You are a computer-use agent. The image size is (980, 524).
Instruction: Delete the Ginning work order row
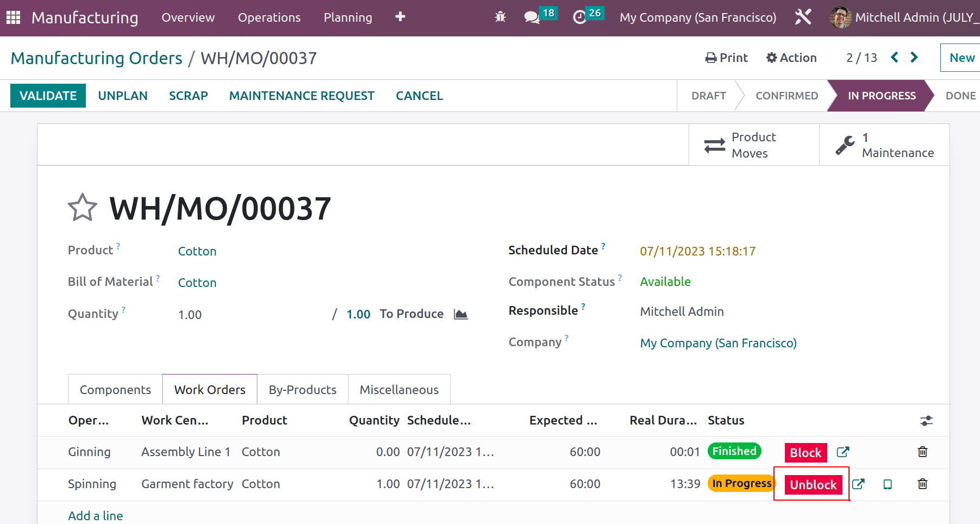922,452
